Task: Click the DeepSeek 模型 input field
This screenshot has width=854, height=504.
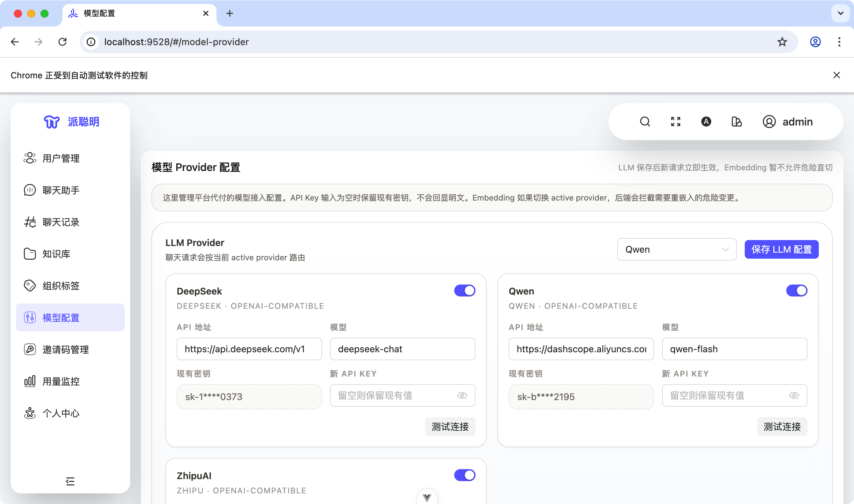Action: [402, 349]
